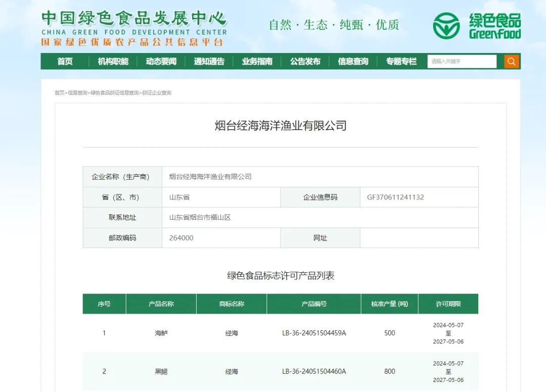Open the 业务指南 navigation item

pyautogui.click(x=257, y=62)
